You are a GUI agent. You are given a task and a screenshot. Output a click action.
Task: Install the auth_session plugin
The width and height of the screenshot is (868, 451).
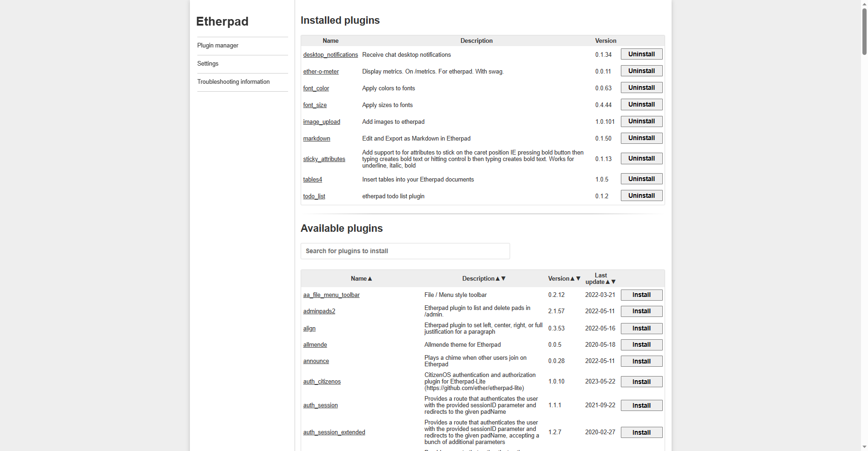pos(641,406)
